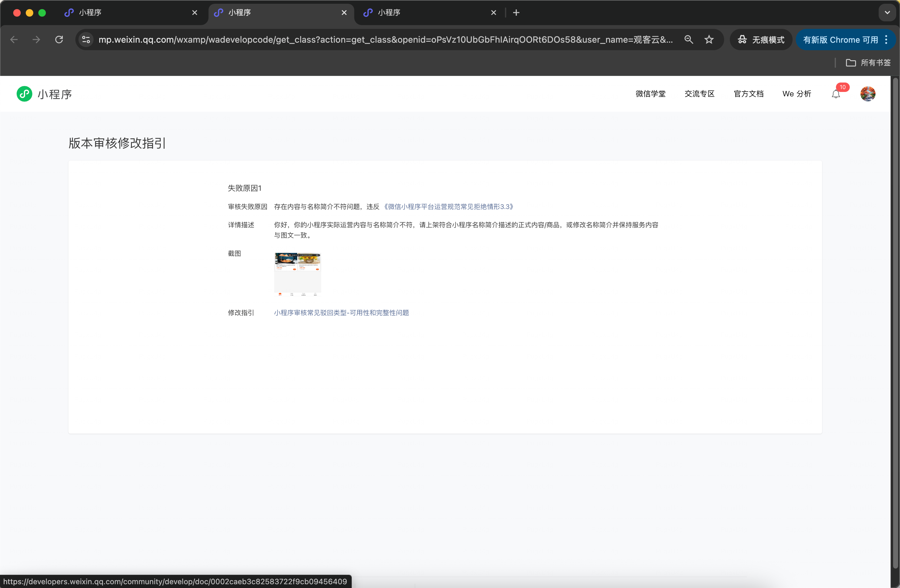Image resolution: width=900 pixels, height=588 pixels.
Task: Bookmark page with the star icon
Action: click(x=709, y=40)
